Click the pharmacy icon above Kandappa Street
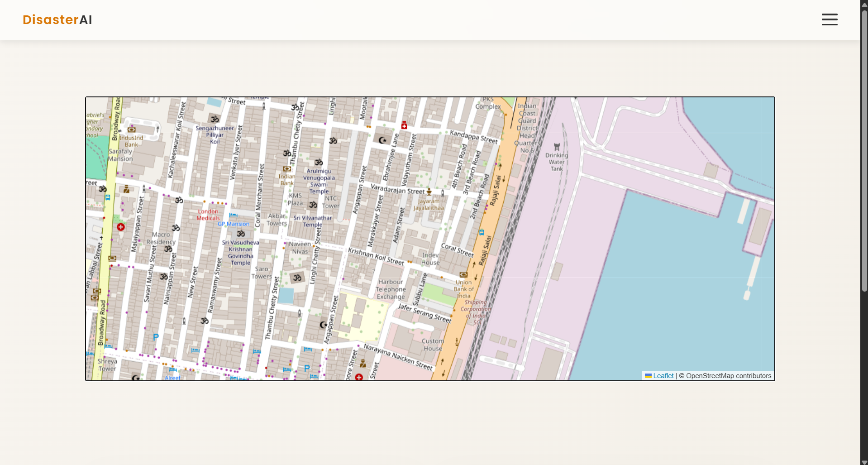 [x=404, y=125]
